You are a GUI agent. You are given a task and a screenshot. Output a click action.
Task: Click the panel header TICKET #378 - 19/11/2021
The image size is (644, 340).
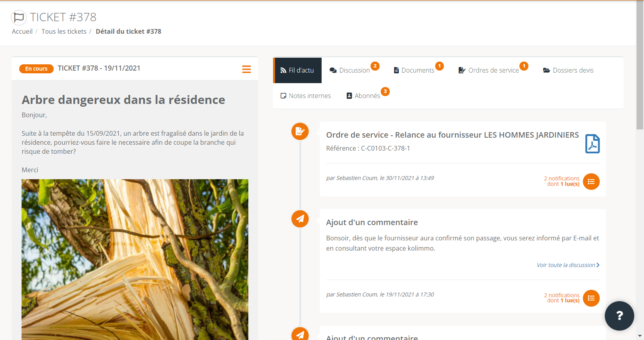tap(99, 68)
